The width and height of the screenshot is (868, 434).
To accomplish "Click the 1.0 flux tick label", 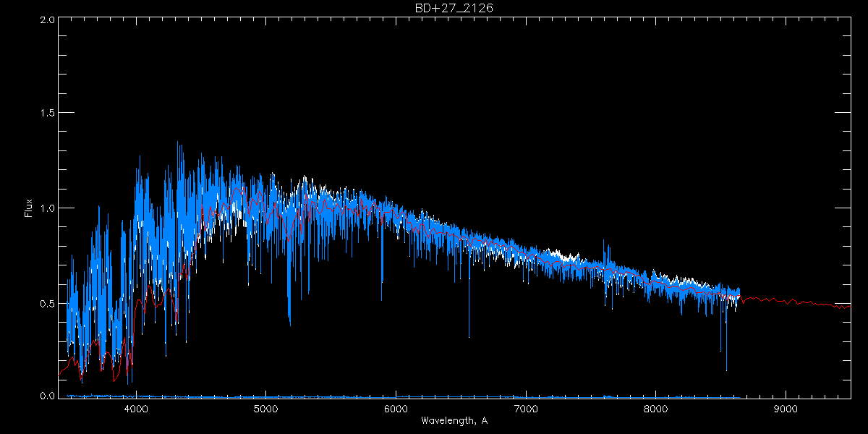I will click(47, 208).
